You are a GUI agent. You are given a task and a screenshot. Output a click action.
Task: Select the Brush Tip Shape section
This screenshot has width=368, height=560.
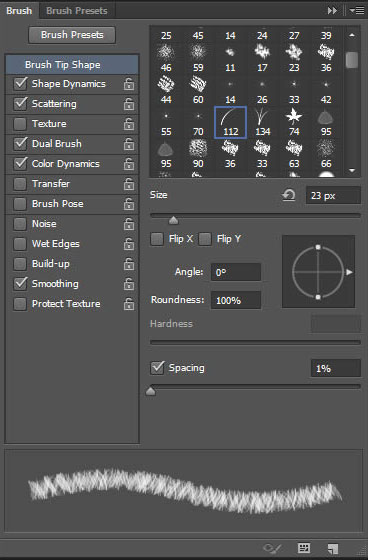point(72,65)
